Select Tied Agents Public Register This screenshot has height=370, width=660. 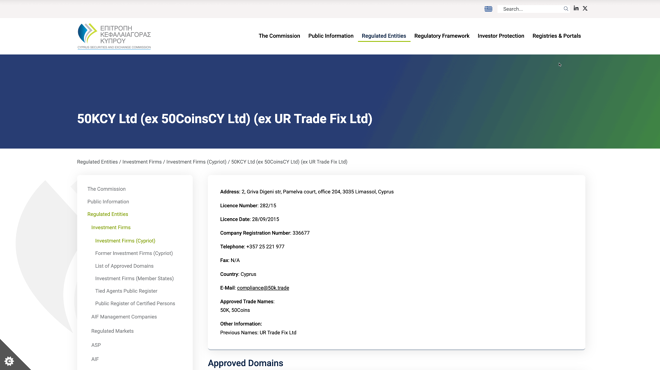(126, 291)
